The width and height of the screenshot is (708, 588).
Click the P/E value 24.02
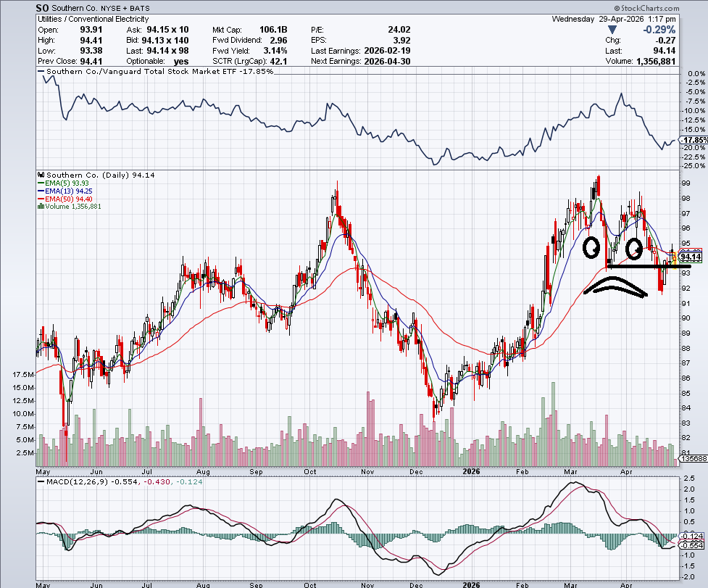click(399, 30)
